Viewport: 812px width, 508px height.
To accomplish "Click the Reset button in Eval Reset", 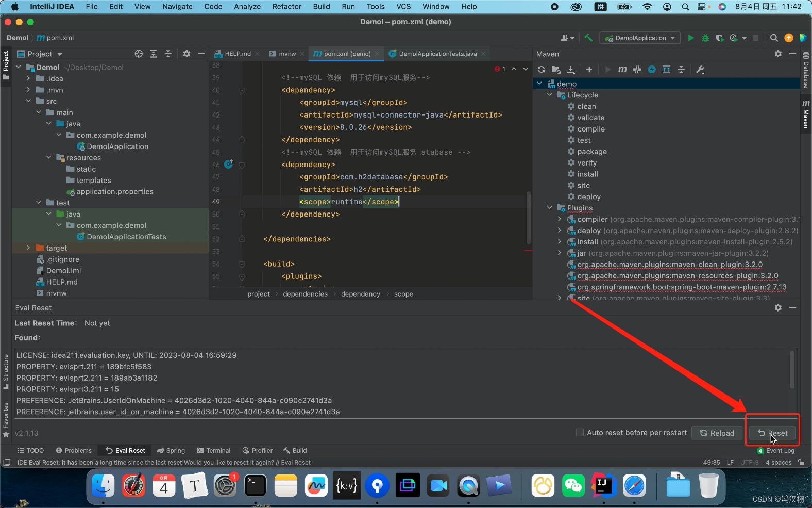I will (772, 433).
